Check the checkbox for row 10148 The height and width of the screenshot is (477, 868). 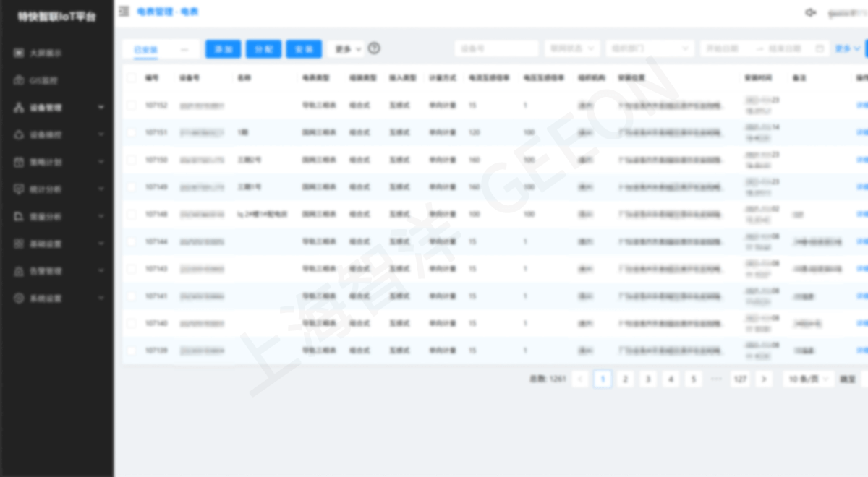coord(131,214)
